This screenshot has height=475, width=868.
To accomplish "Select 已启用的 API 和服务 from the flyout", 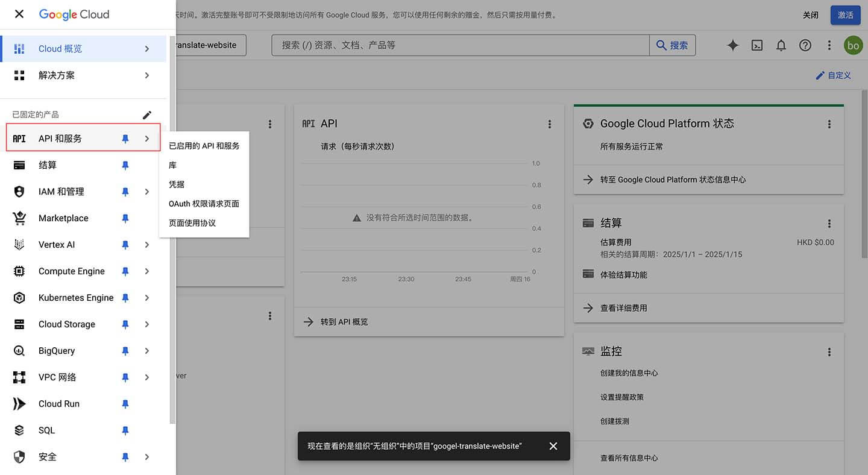I will 204,146.
